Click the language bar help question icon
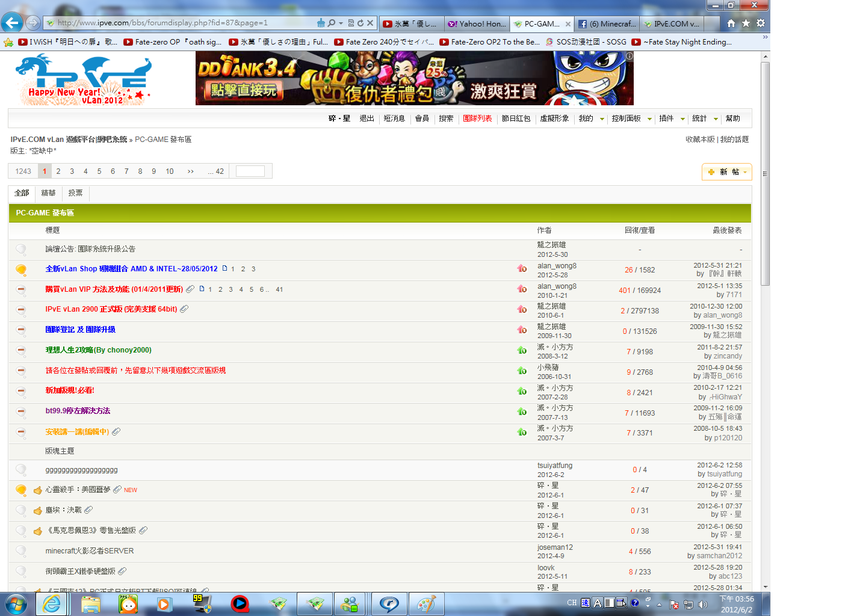This screenshot has height=616, width=854. (634, 603)
